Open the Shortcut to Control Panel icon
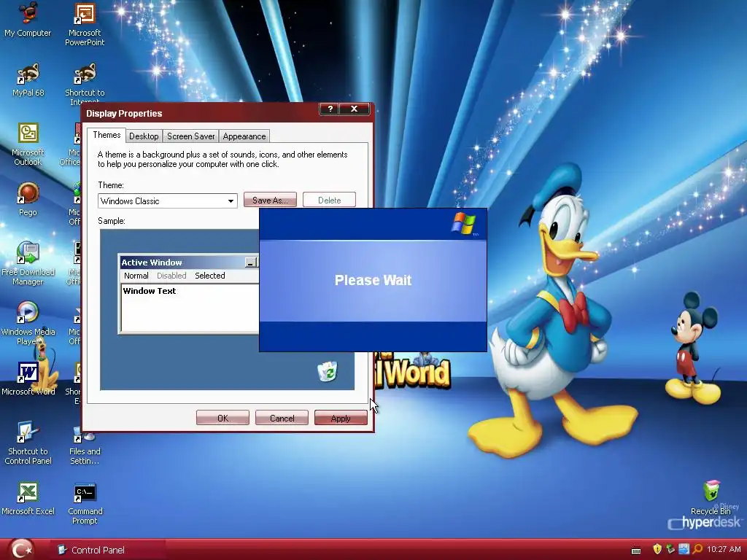747x560 pixels. tap(28, 443)
